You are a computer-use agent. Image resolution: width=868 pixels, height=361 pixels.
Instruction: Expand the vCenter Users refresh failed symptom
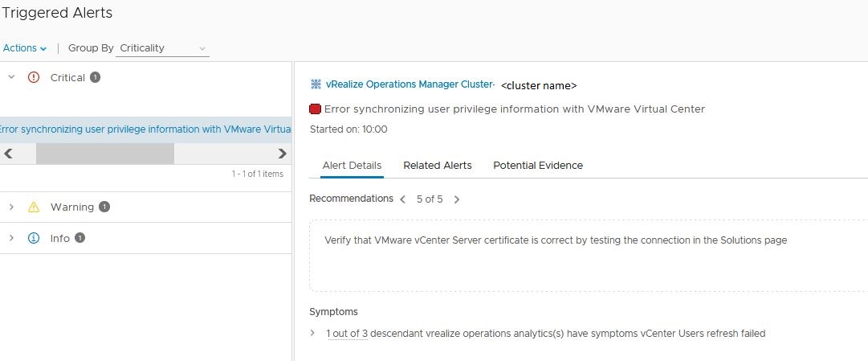click(313, 333)
